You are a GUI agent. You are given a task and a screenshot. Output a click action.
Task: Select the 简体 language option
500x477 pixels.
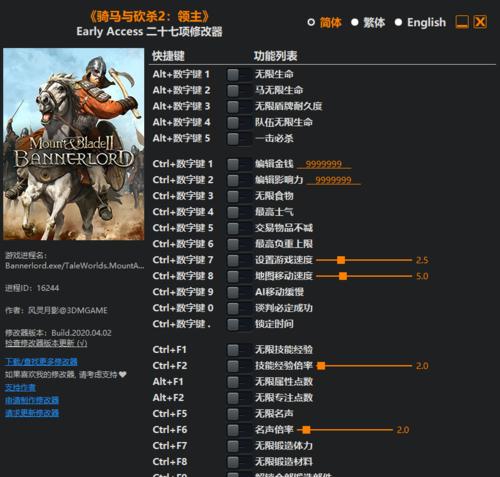[325, 22]
